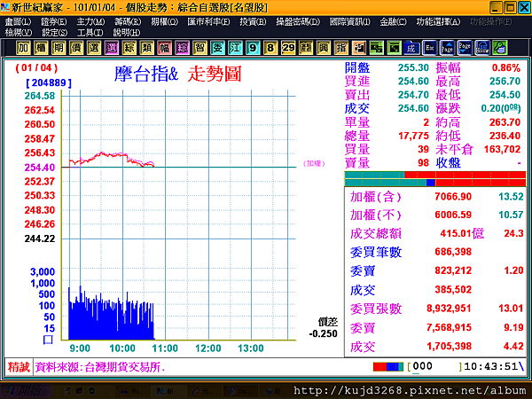The image size is (532, 399).
Task: Click the small red-blue indicator in status bar
Action: click(388, 367)
